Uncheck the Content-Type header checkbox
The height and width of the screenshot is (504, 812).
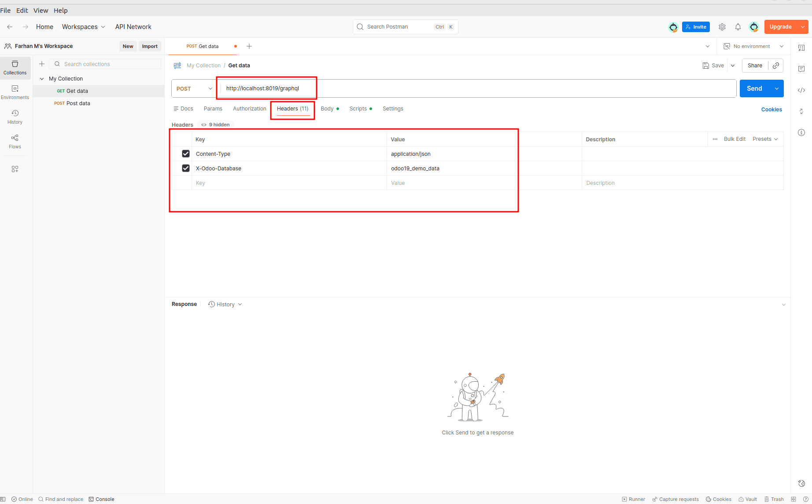point(186,154)
